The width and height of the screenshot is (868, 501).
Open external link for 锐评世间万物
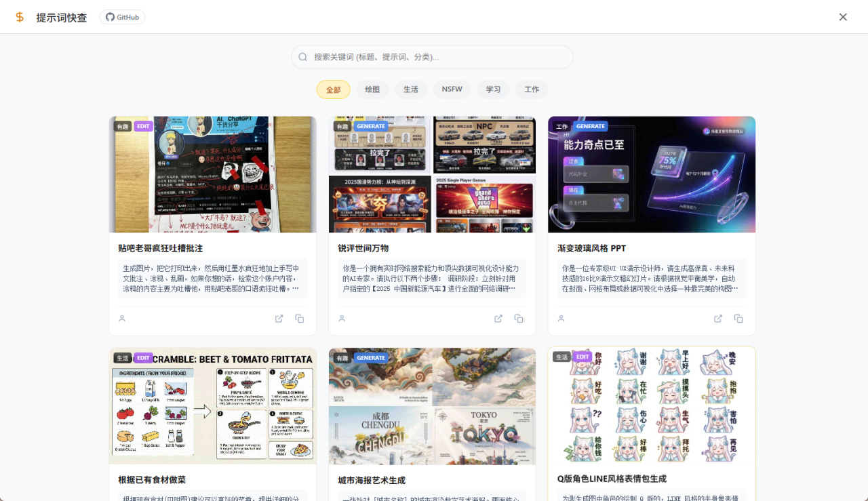498,319
